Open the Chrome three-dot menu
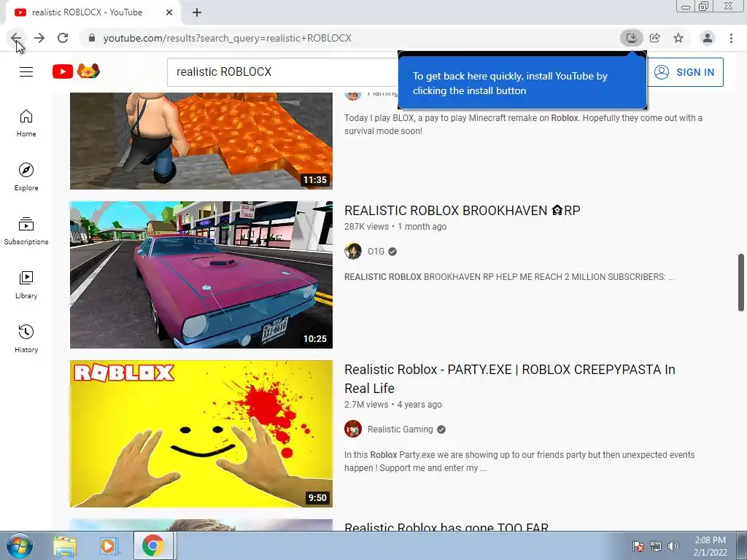This screenshot has width=747, height=560. pyautogui.click(x=731, y=38)
